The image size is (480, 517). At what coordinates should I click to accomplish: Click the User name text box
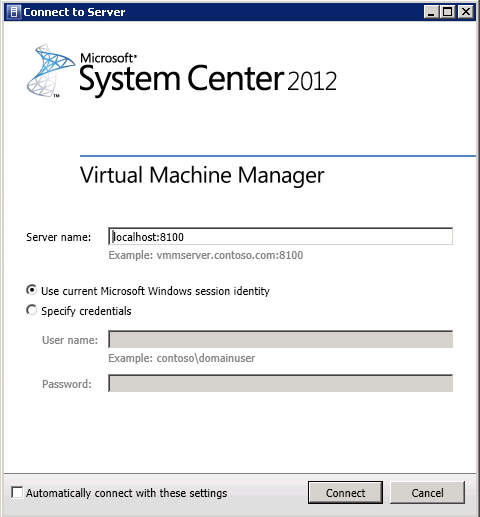(280, 339)
